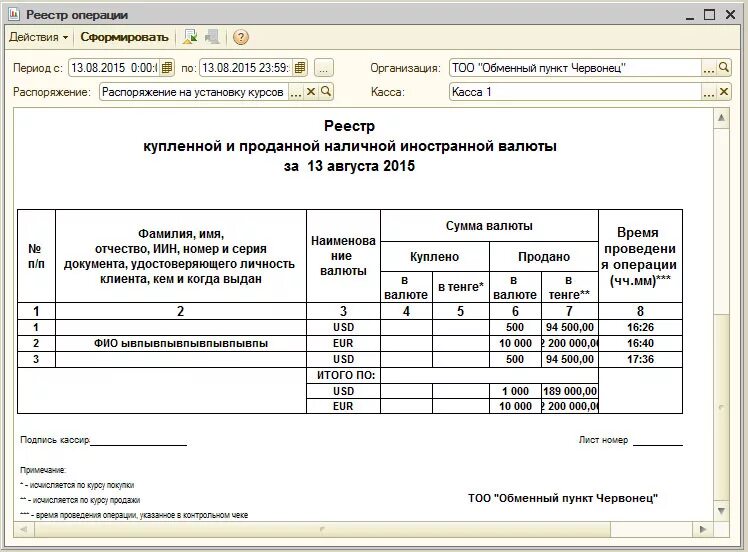Open Распоряжение record with the magnifier icon
Viewport: 748px width, 552px height.
pos(326,91)
